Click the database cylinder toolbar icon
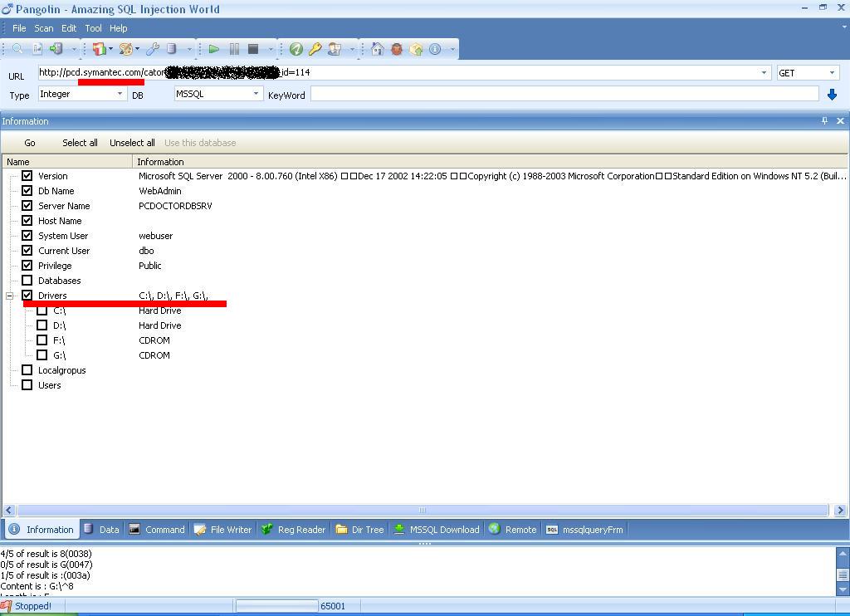850x616 pixels. (172, 49)
